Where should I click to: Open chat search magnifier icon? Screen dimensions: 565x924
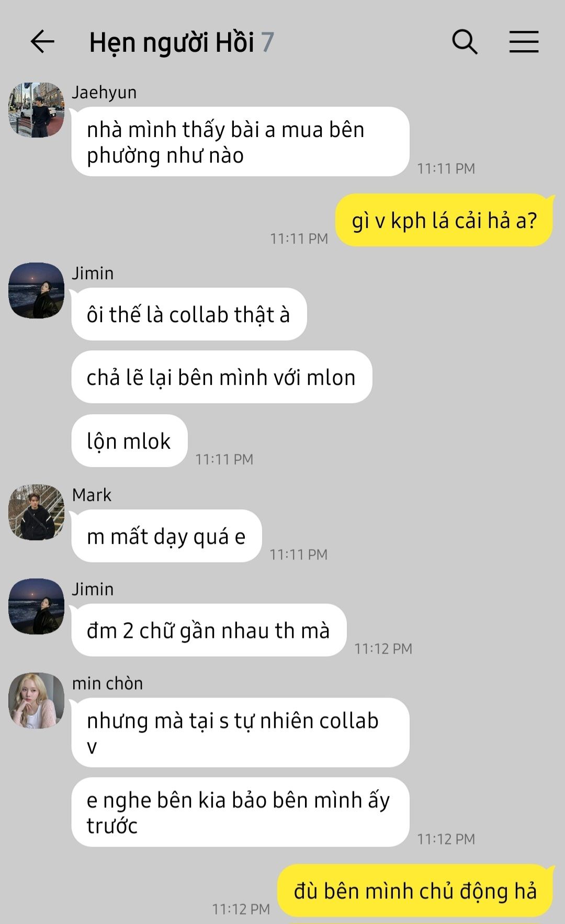[465, 42]
